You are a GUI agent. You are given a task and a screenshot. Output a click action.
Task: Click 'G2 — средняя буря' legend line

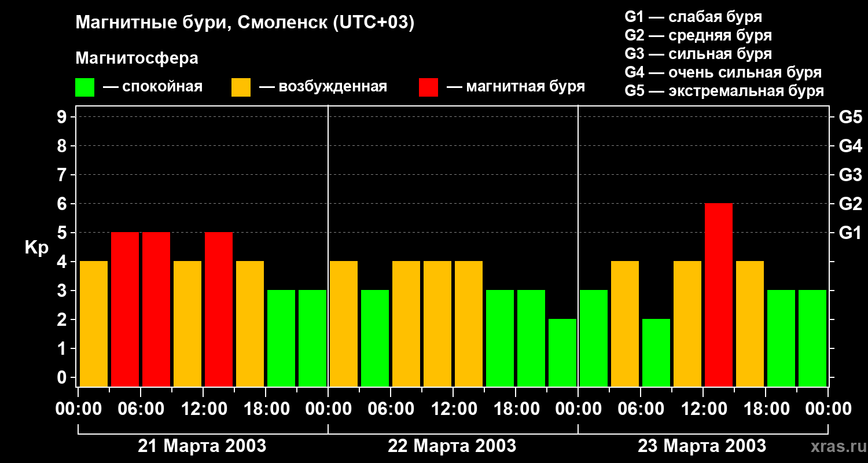coord(698,35)
